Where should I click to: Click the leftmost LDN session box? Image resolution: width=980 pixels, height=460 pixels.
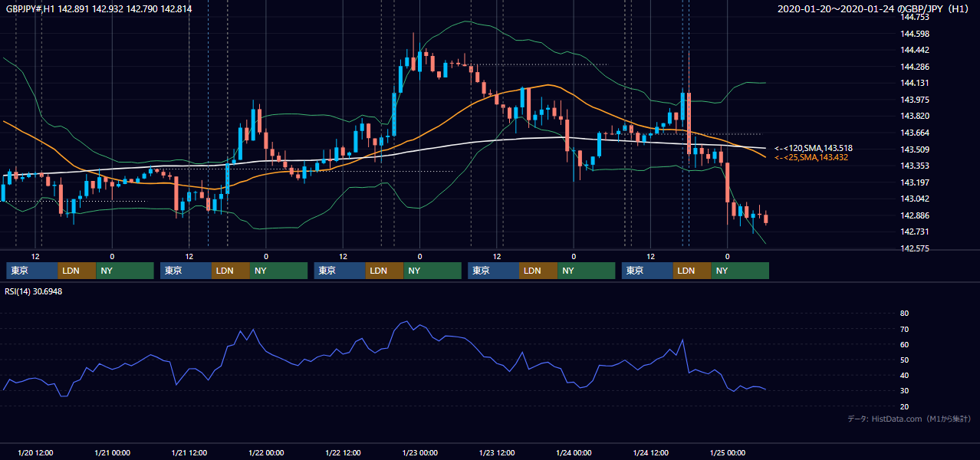(77, 271)
